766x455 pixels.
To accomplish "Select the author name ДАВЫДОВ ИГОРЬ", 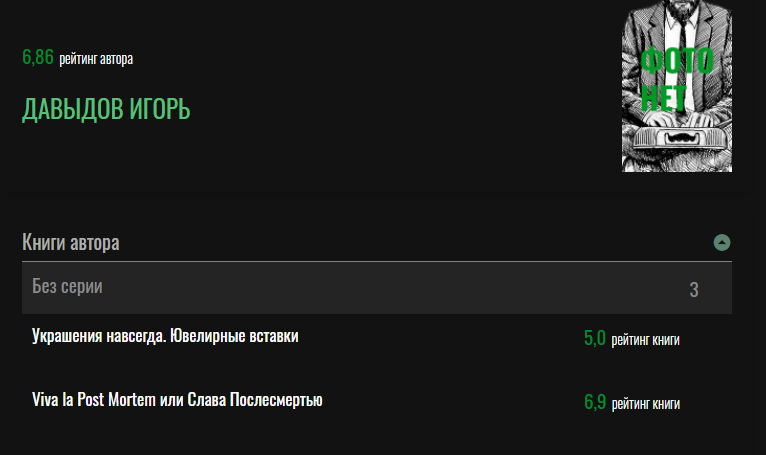I will pos(106,110).
